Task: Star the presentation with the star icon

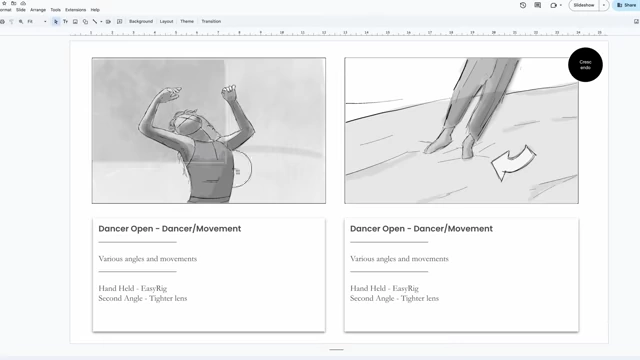Action: point(4,3)
